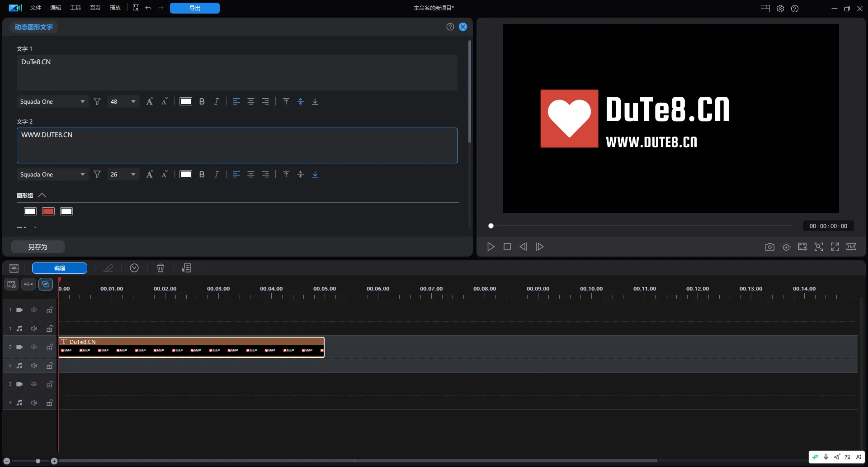Open preview in fullscreen mode
The height and width of the screenshot is (467, 868).
pos(835,247)
